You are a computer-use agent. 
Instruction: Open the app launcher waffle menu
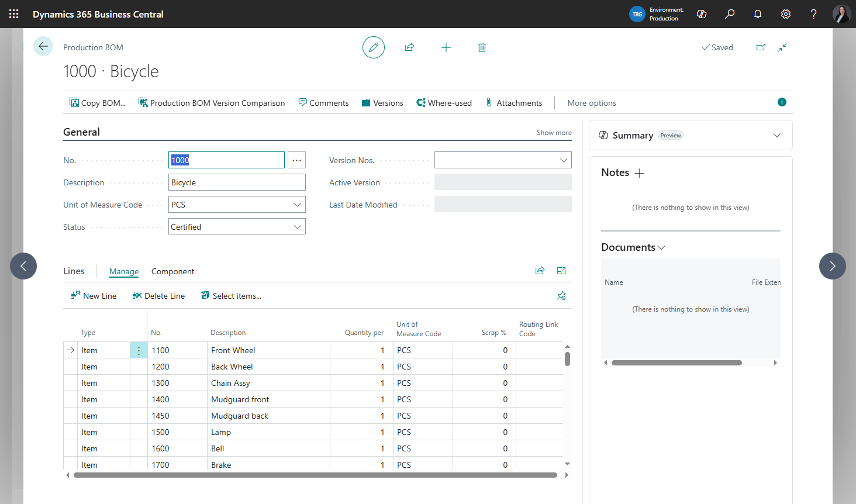click(x=14, y=14)
